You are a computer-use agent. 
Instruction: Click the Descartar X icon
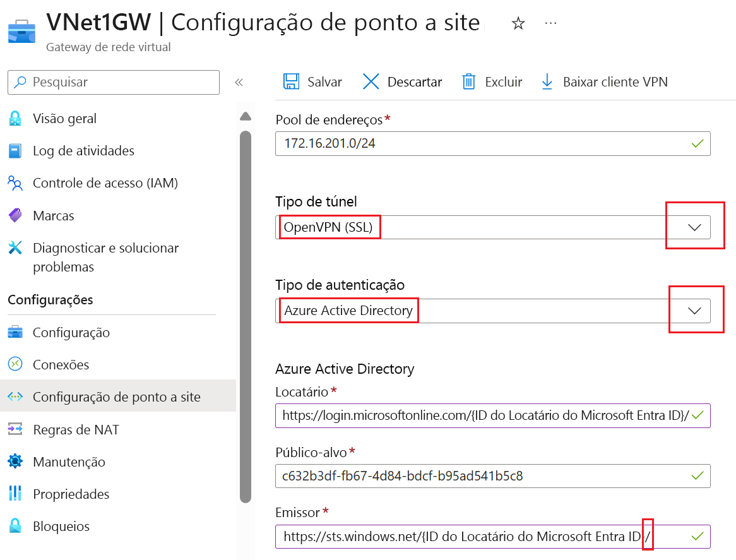coord(371,81)
